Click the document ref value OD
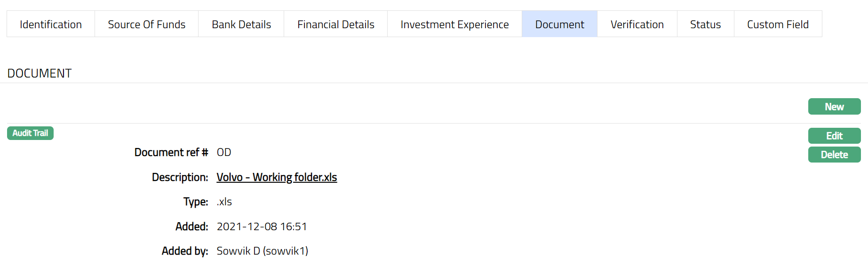868x264 pixels. (x=224, y=153)
